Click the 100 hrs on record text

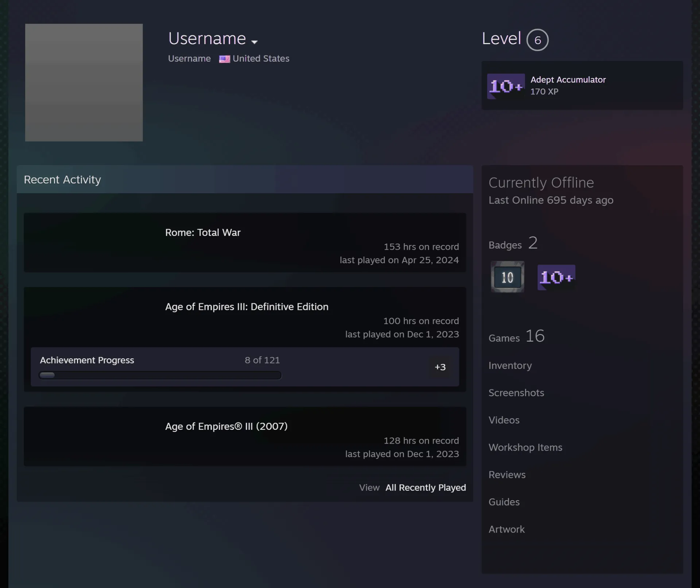click(421, 321)
